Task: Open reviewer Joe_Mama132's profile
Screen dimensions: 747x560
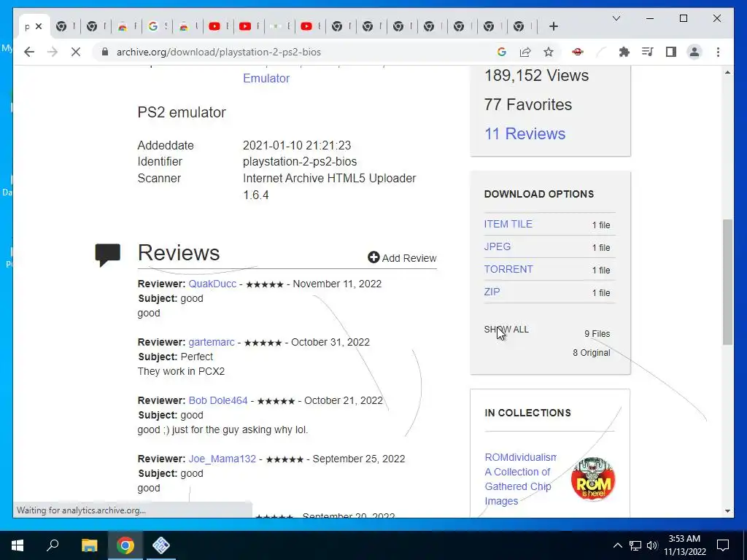Action: (222, 459)
